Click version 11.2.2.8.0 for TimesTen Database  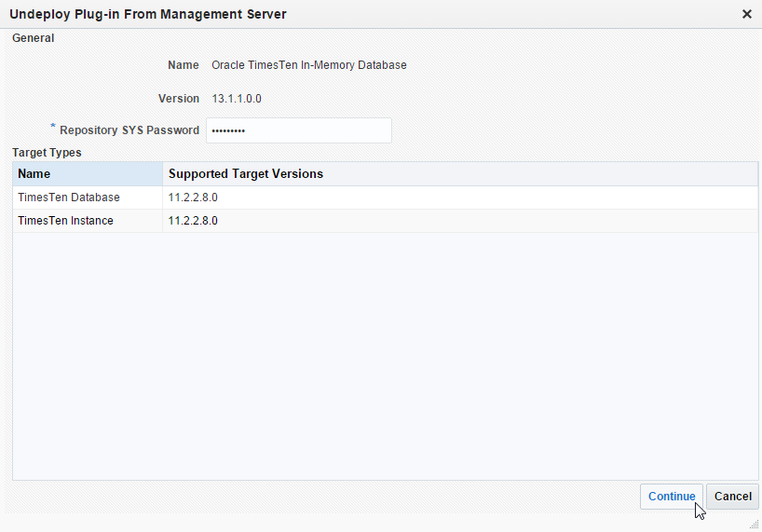193,198
